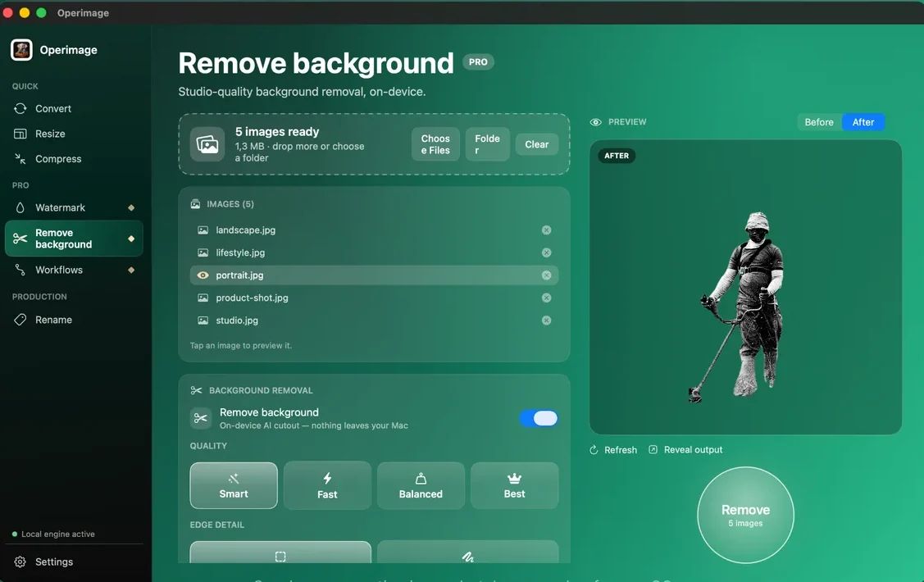Screen dimensions: 924x582
Task: Click the Folder button
Action: tap(487, 144)
